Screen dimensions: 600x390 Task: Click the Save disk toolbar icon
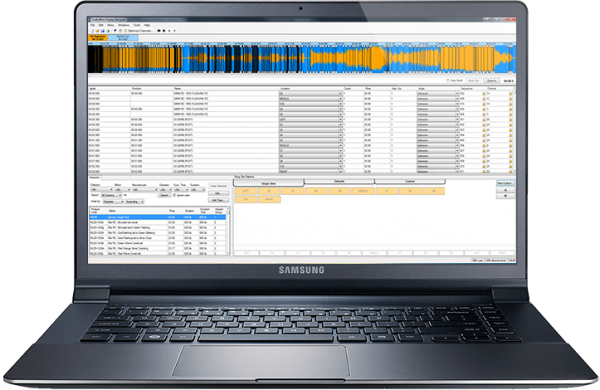click(103, 31)
